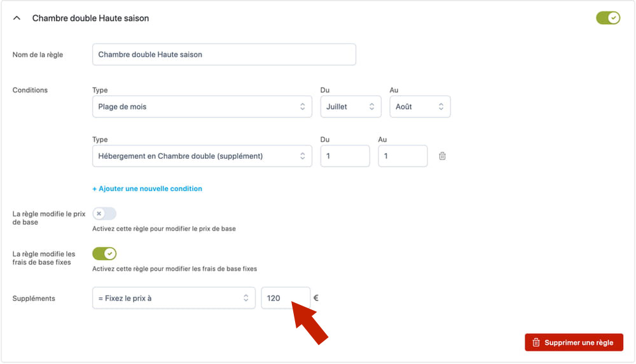Enable the base price modification toggle
636x364 pixels.
click(104, 213)
